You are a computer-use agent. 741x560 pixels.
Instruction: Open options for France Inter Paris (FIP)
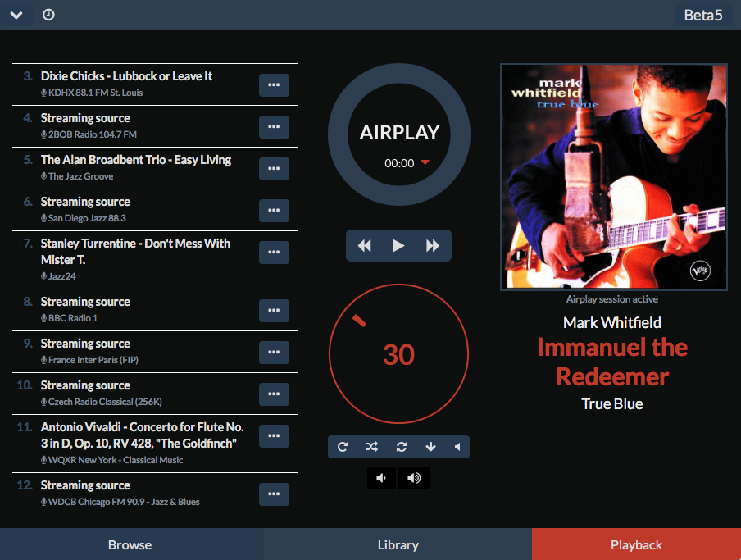point(274,353)
